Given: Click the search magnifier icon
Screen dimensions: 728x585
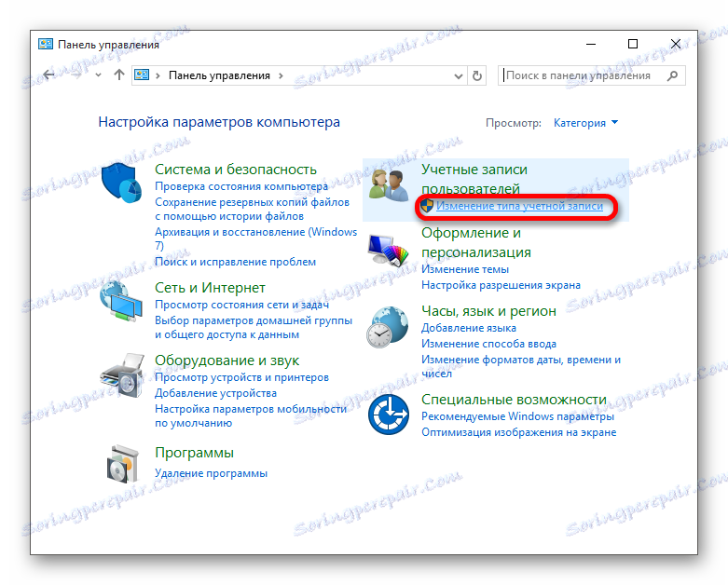Looking at the screenshot, I should point(672,75).
